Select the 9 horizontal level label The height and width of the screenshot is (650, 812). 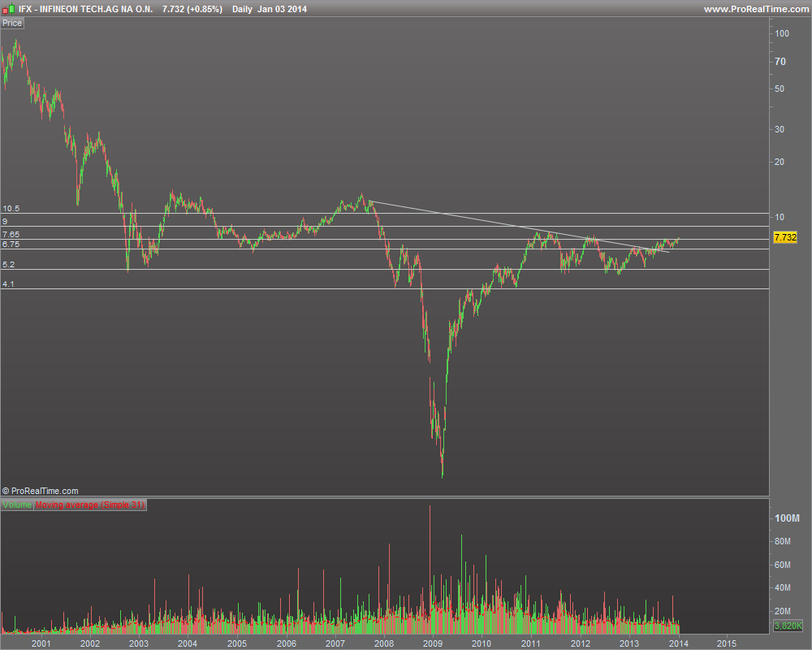click(x=5, y=221)
